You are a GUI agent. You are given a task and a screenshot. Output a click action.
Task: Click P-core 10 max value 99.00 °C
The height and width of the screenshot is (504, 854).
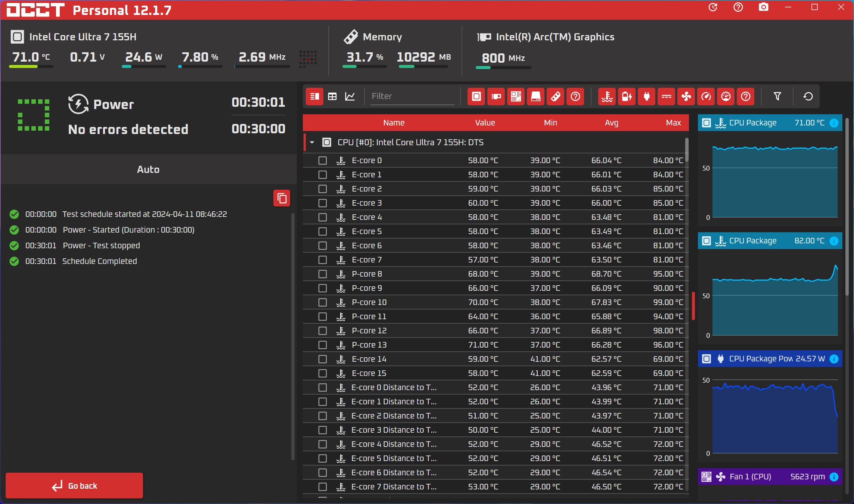pyautogui.click(x=668, y=302)
